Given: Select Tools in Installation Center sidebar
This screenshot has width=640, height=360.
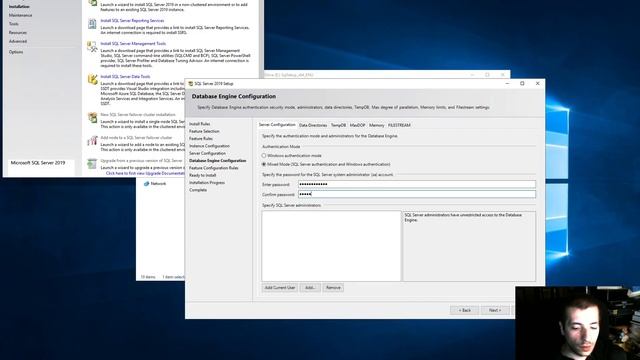Looking at the screenshot, I should click(x=13, y=24).
